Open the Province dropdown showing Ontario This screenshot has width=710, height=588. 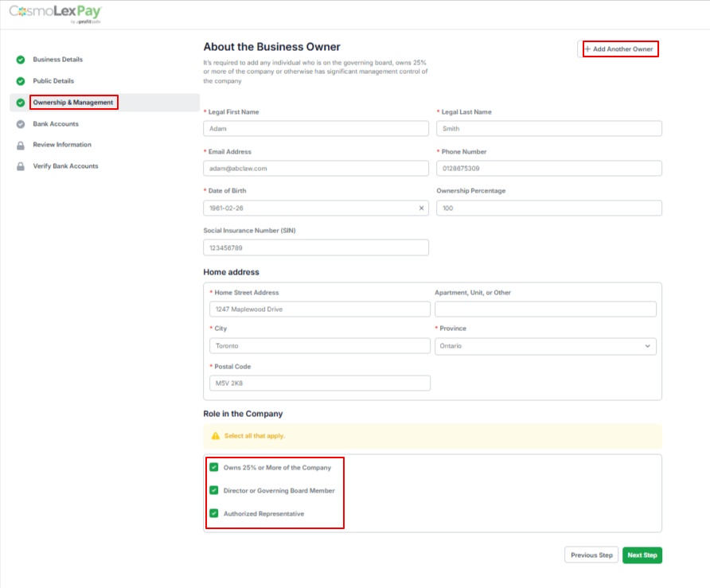pyautogui.click(x=545, y=346)
